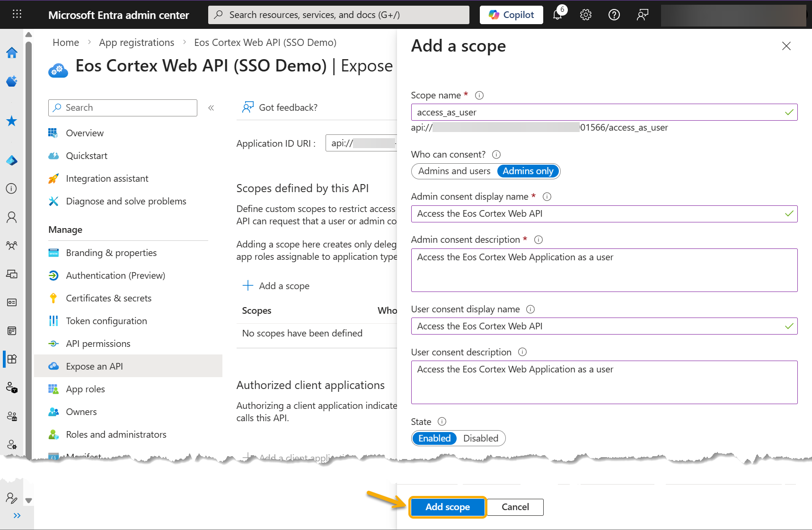The height and width of the screenshot is (530, 812).
Task: Set scope state to Disabled
Action: click(481, 439)
